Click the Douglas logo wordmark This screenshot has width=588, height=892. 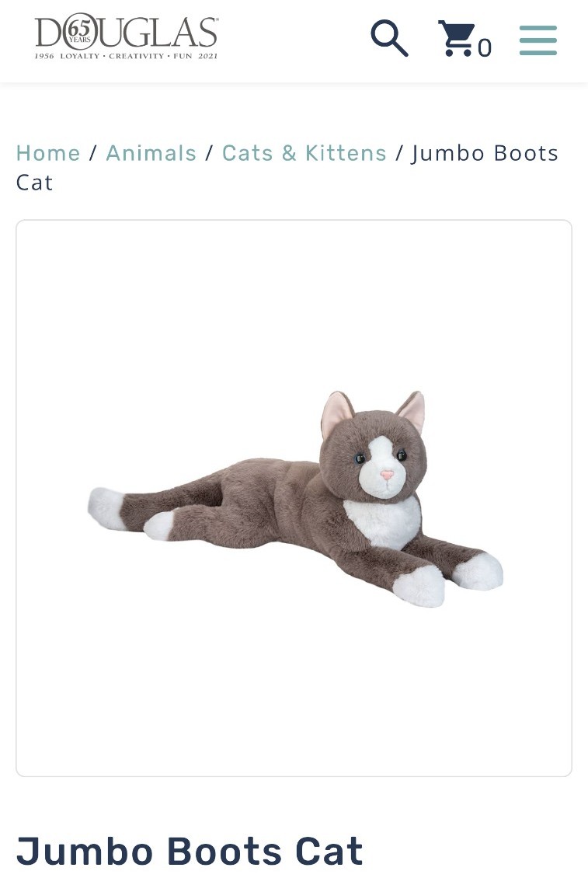(x=127, y=33)
